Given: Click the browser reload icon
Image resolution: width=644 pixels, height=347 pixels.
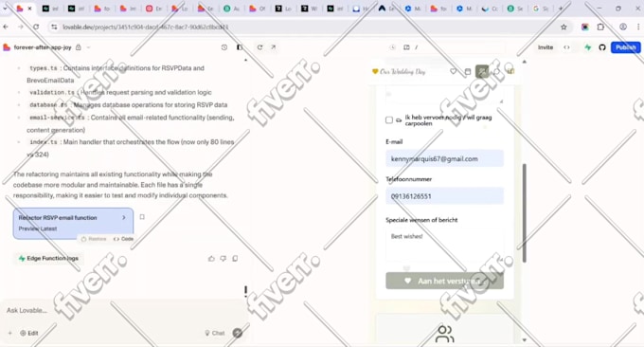Looking at the screenshot, I should click(x=36, y=27).
